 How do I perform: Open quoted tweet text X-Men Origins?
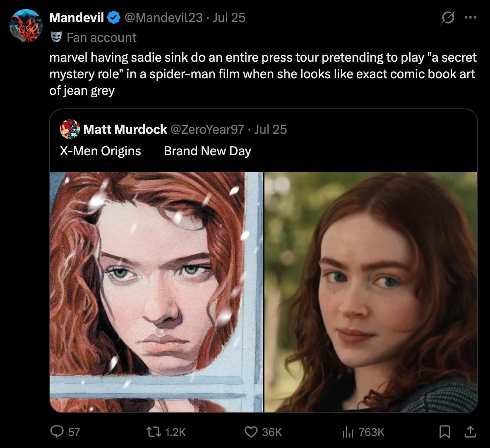(x=100, y=151)
